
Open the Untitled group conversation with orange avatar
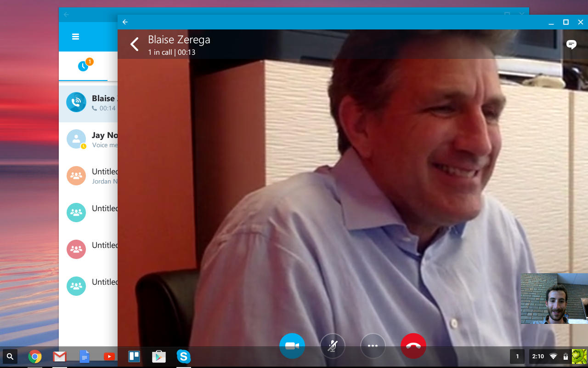click(x=88, y=176)
